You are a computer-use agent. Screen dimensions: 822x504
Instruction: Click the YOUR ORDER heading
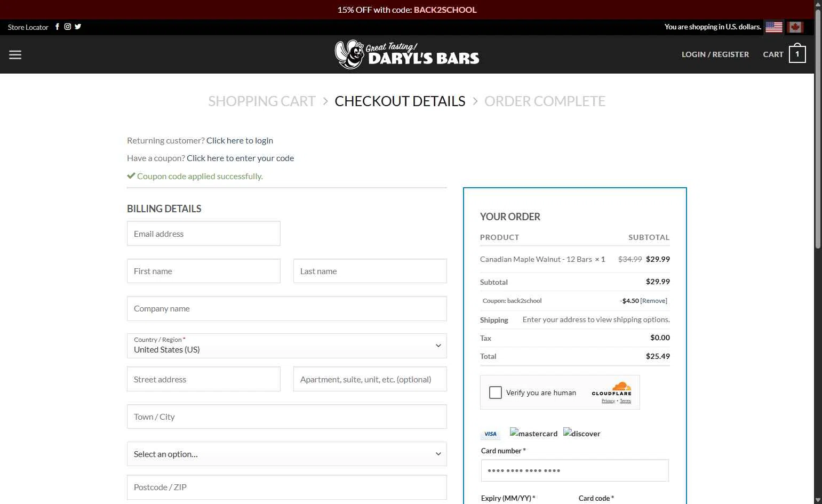pos(510,217)
